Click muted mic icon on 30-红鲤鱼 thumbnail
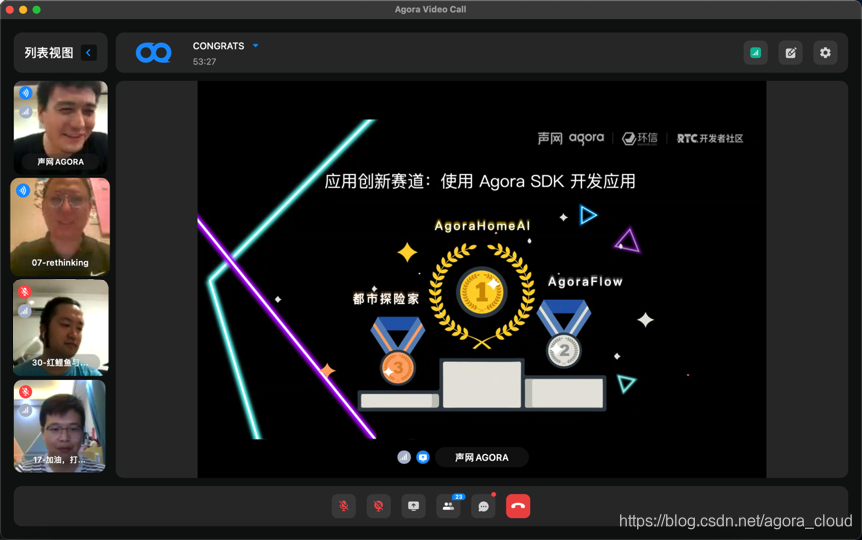 click(x=25, y=291)
